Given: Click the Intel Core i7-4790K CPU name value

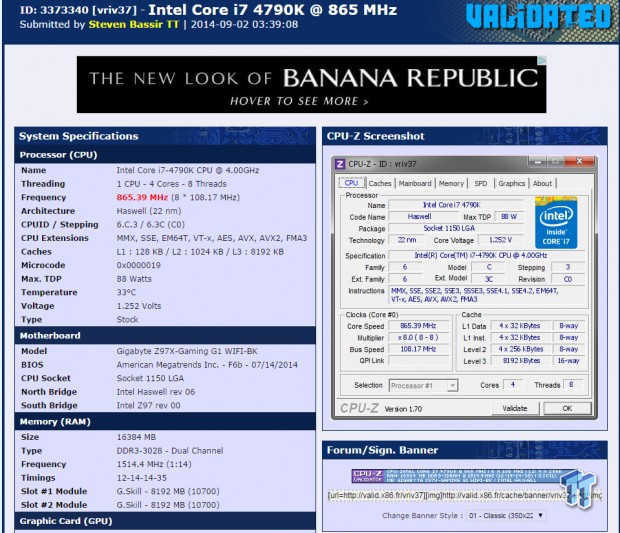Looking at the screenshot, I should pyautogui.click(x=188, y=170).
